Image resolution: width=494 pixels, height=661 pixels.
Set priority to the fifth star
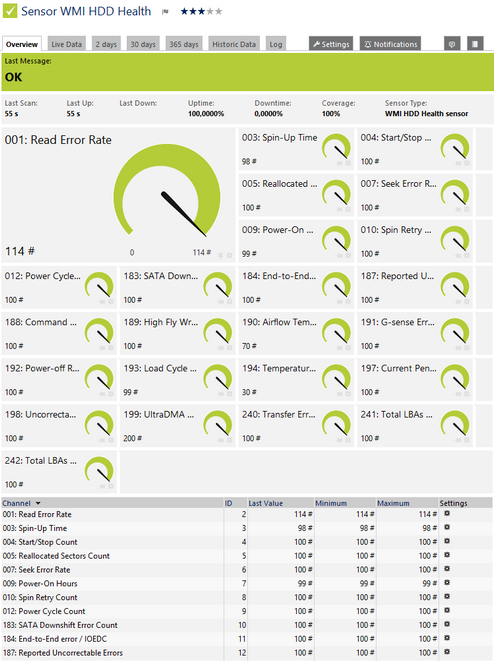click(218, 11)
